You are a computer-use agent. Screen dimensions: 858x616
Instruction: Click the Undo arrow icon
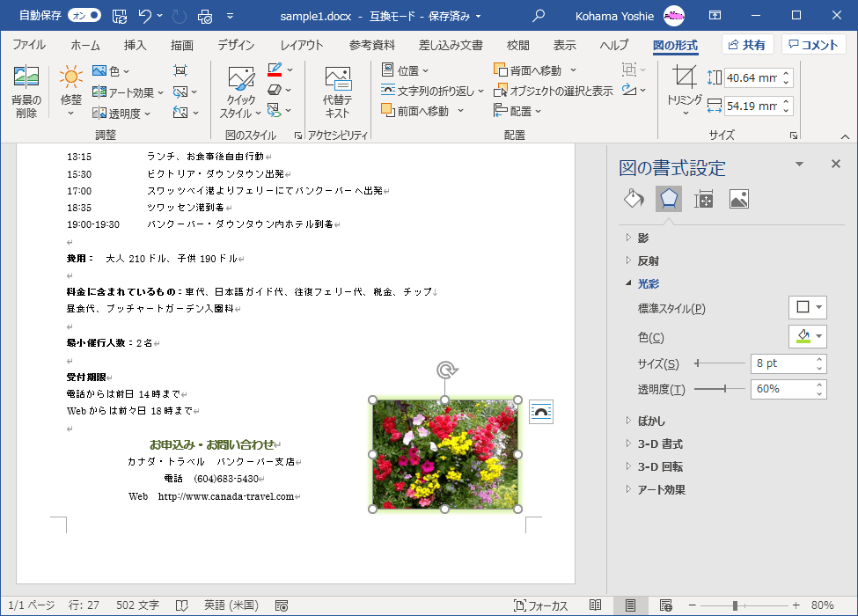[x=144, y=16]
